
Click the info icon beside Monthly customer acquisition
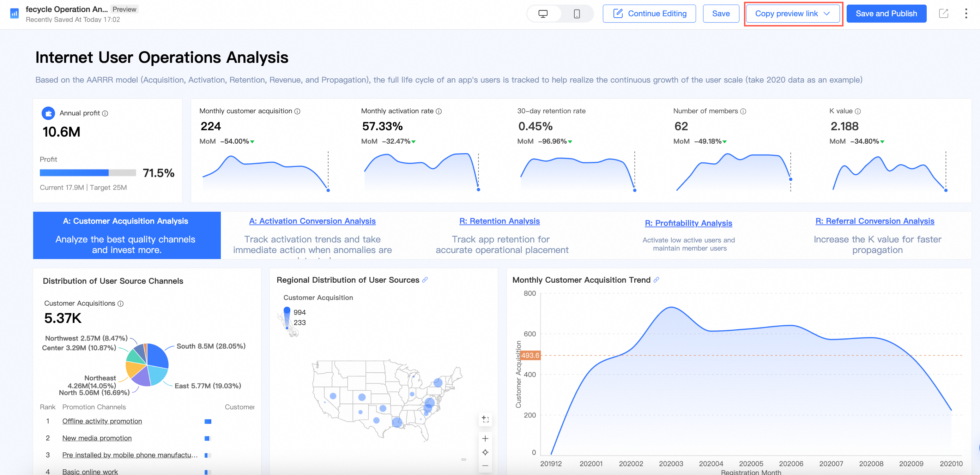pyautogui.click(x=297, y=111)
